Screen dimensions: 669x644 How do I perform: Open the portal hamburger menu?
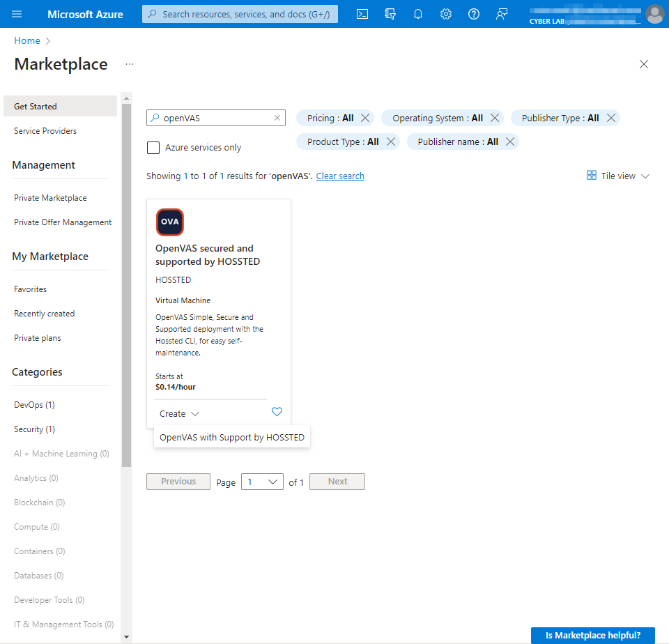pyautogui.click(x=17, y=14)
